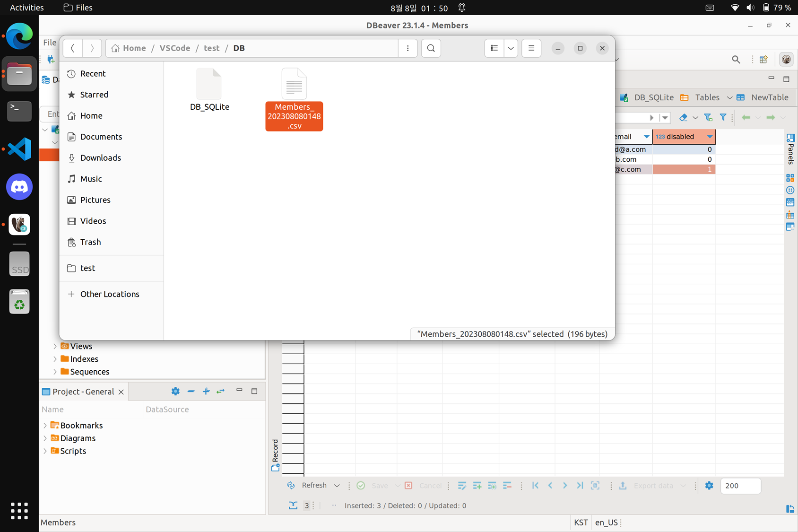Select the NewTable breadcrumb tab
Viewport: 798px width, 532px height.
(762, 97)
